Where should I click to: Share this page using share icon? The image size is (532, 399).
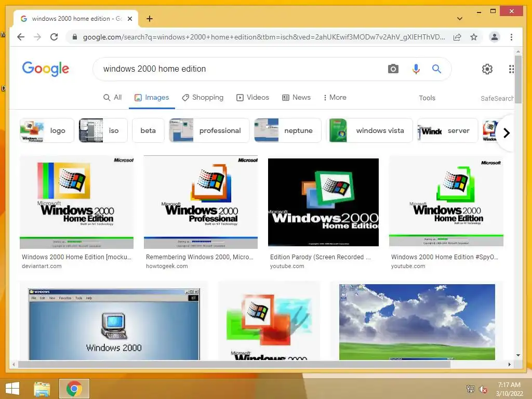(x=457, y=37)
